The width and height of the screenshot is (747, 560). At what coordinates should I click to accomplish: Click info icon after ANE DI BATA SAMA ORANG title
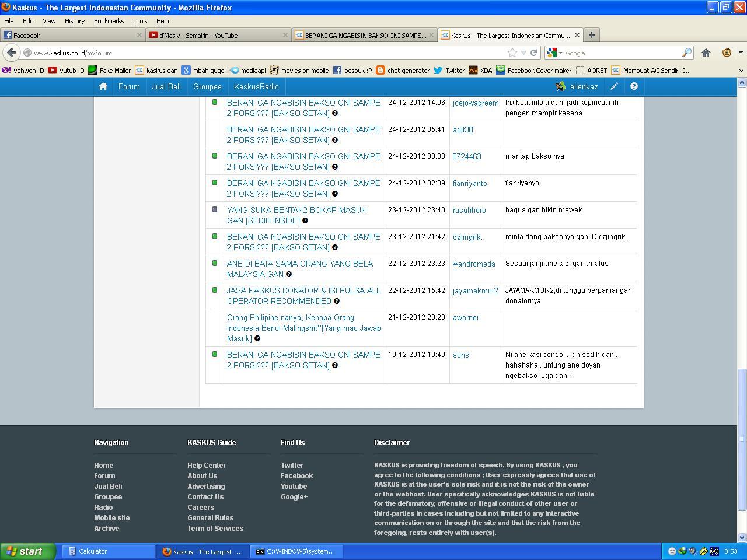tap(289, 274)
